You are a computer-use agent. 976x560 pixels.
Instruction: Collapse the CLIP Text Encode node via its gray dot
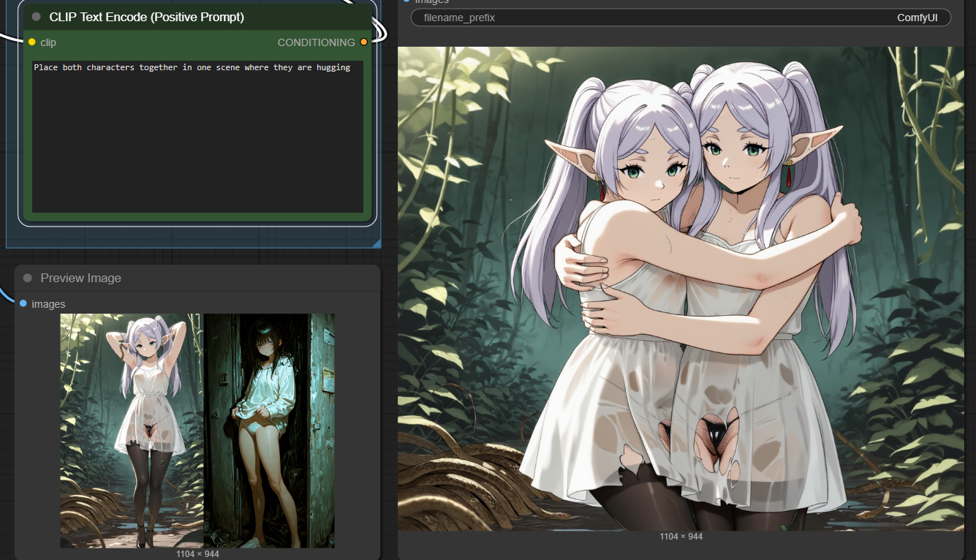pos(36,17)
